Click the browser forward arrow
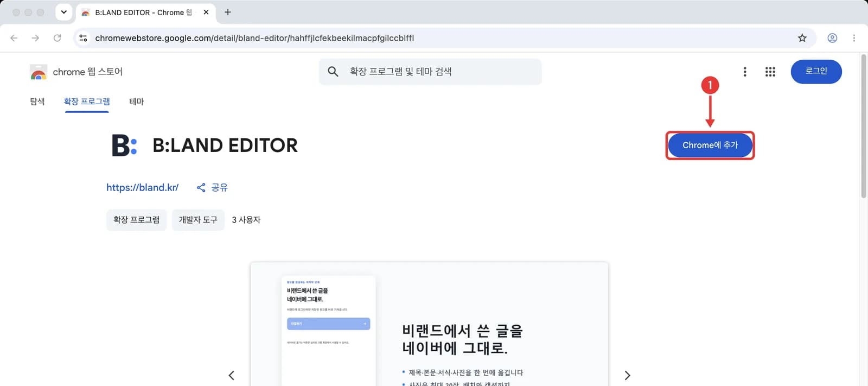Viewport: 868px width, 386px height. coord(35,38)
